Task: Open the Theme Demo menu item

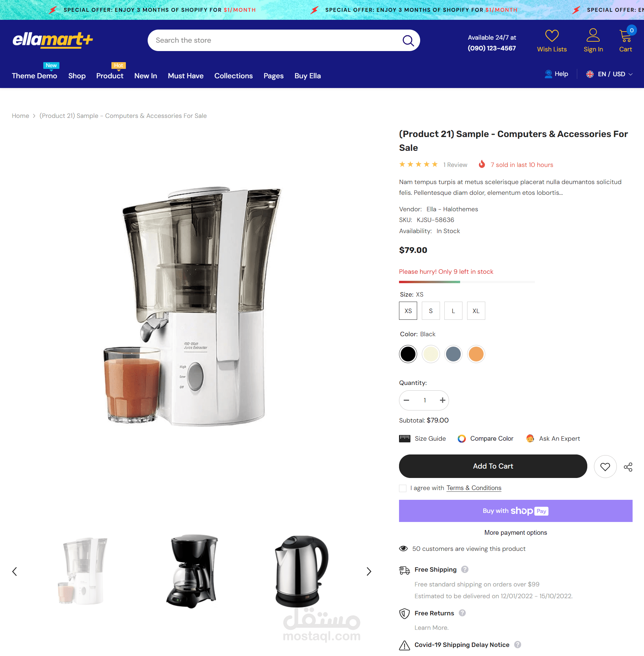Action: point(35,76)
